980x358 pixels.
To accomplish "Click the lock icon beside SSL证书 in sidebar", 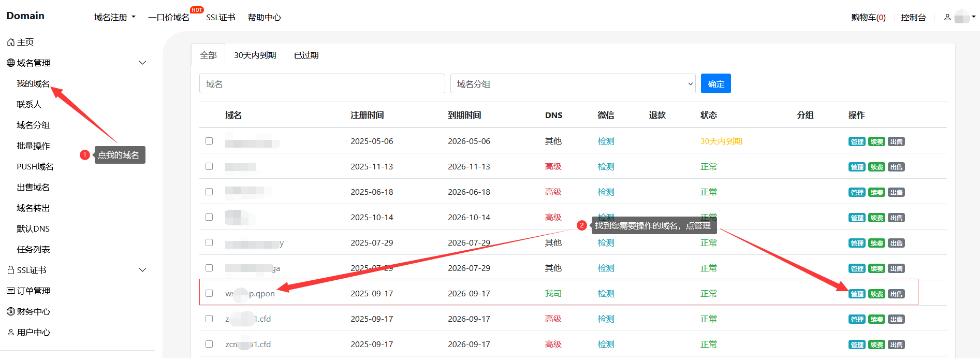I will click(10, 270).
